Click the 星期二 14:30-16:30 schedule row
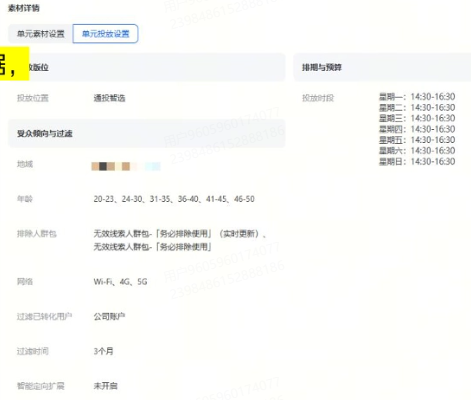 (x=417, y=108)
